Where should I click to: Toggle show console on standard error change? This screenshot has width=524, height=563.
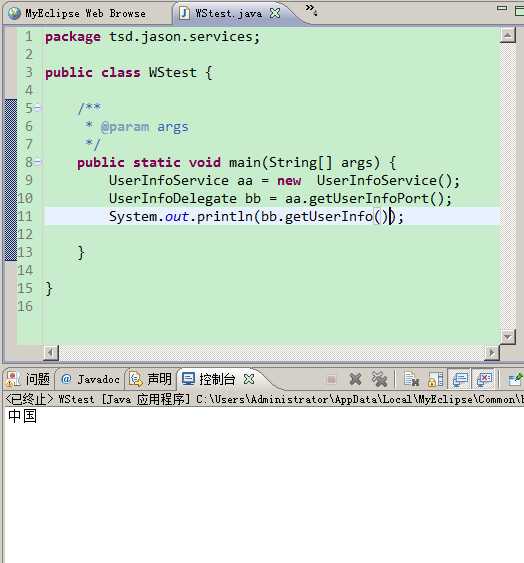[484, 379]
